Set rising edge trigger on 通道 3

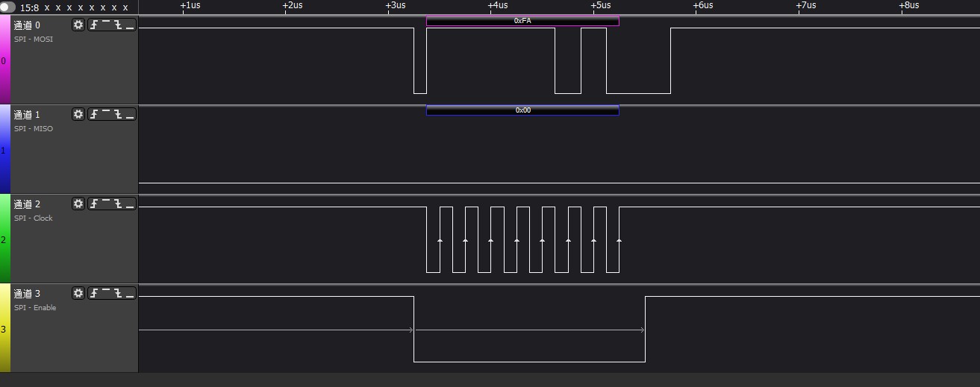point(95,293)
